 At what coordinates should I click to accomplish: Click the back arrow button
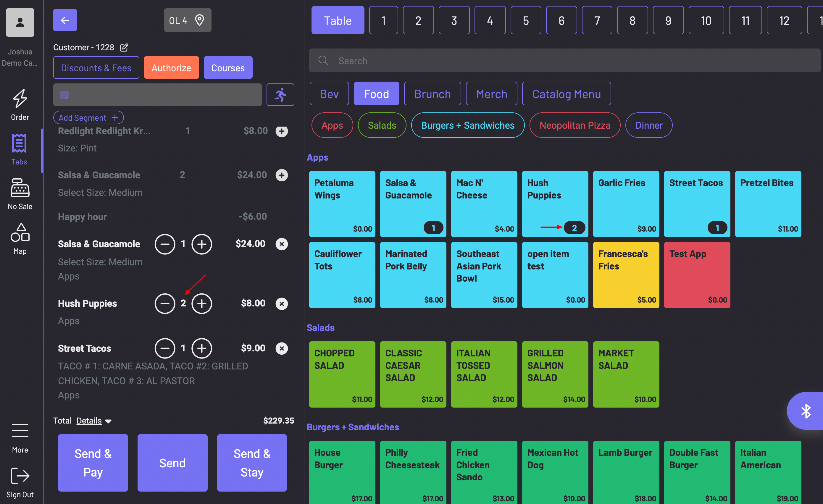[x=65, y=20]
